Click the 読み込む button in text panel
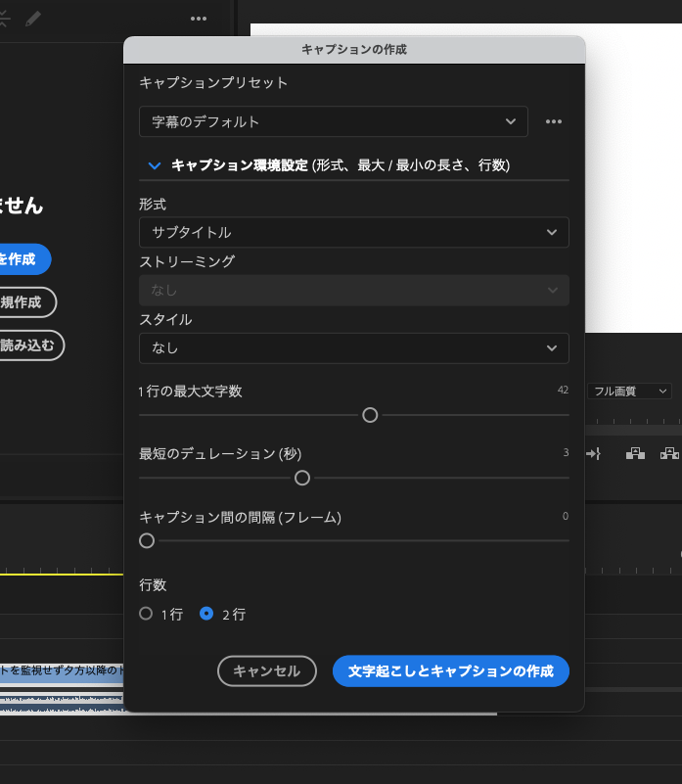 27,345
